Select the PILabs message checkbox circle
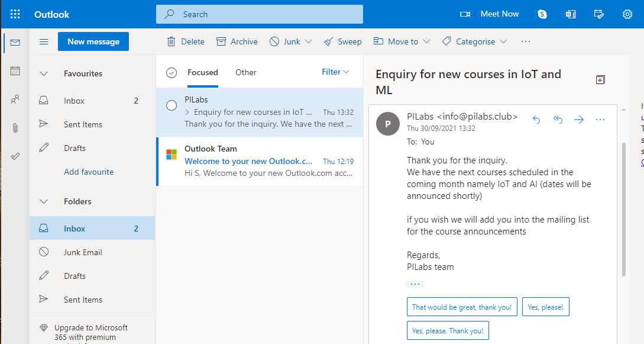Image resolution: width=644 pixels, height=344 pixels. tap(171, 105)
